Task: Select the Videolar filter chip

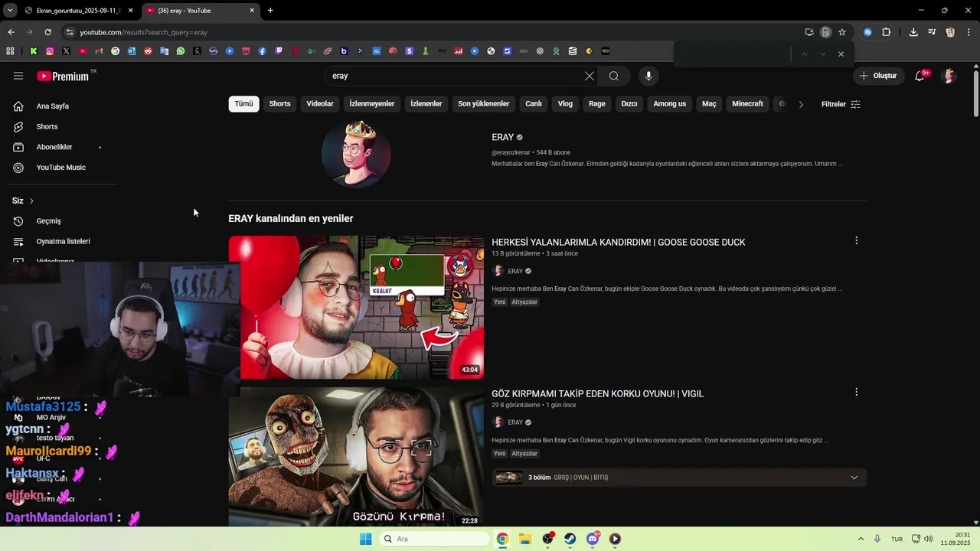Action: (320, 104)
